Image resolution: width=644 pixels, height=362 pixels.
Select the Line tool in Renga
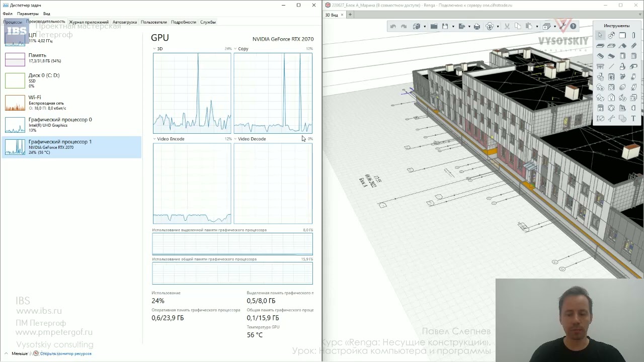611,66
